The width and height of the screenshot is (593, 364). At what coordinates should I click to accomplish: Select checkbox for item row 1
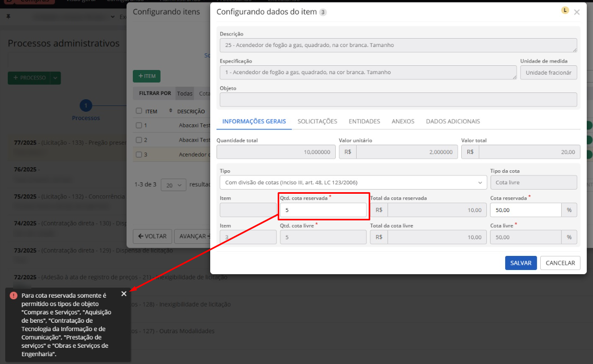point(139,125)
